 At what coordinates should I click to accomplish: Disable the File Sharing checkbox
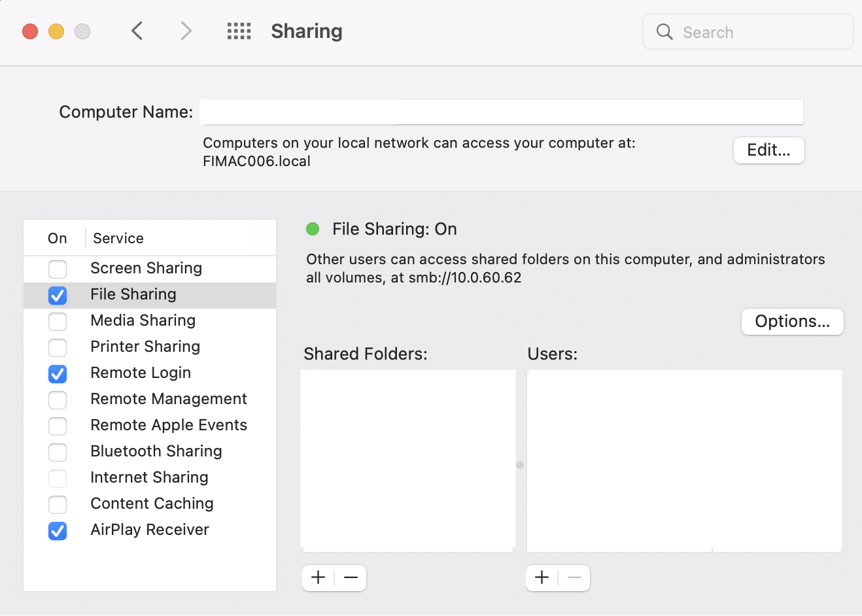(x=58, y=295)
